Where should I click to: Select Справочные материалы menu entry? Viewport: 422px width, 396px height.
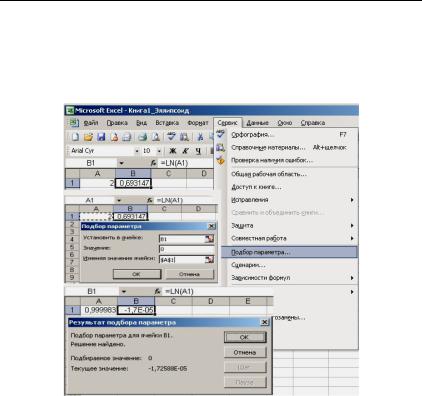click(289, 147)
